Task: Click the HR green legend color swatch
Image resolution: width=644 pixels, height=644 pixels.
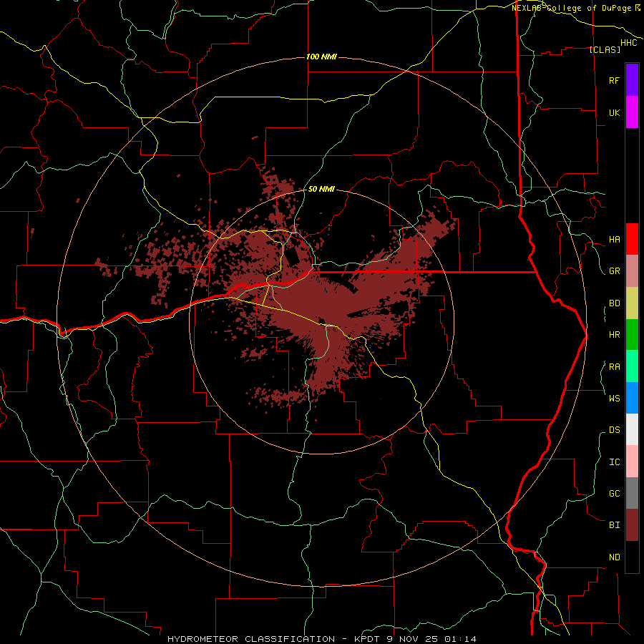Action: [x=632, y=335]
